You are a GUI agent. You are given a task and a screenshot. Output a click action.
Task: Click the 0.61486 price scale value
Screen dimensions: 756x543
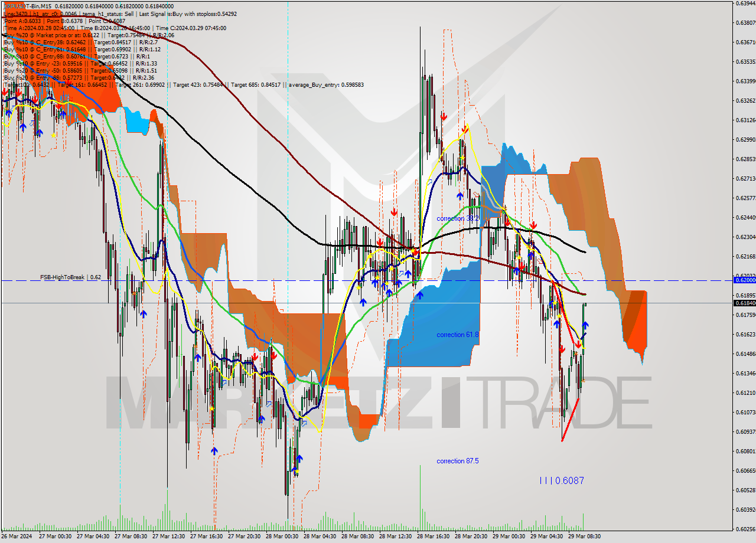[745, 354]
